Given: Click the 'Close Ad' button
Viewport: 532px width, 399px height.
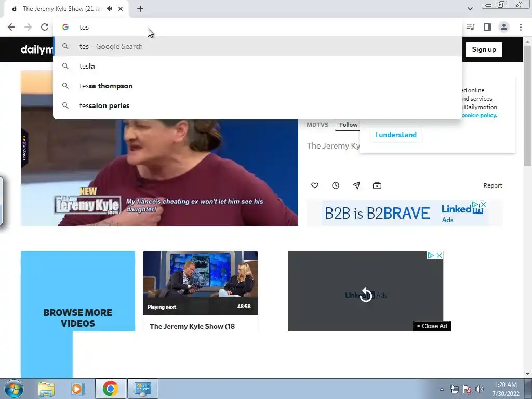Looking at the screenshot, I should point(432,326).
